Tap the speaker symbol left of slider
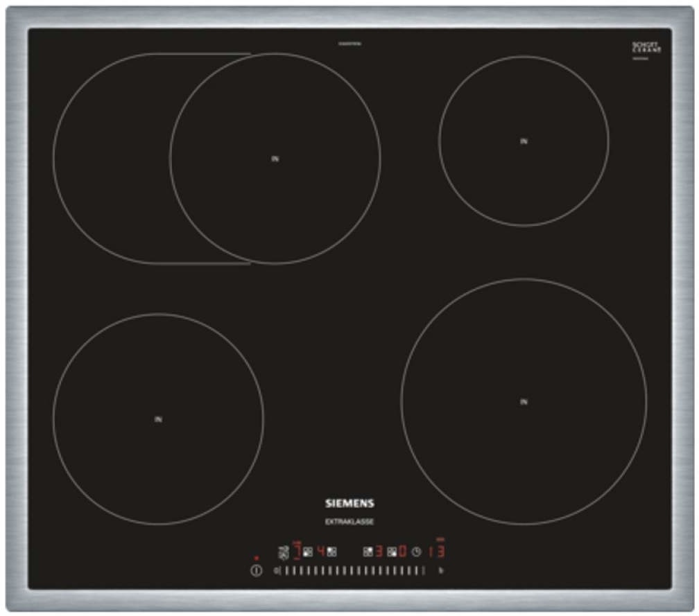 276,571
